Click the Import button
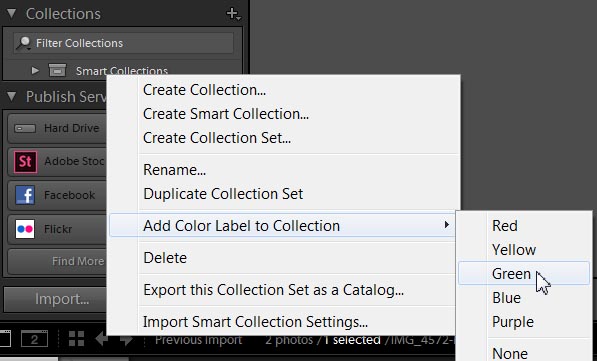Viewport: 597px width, 361px height. coord(56,299)
